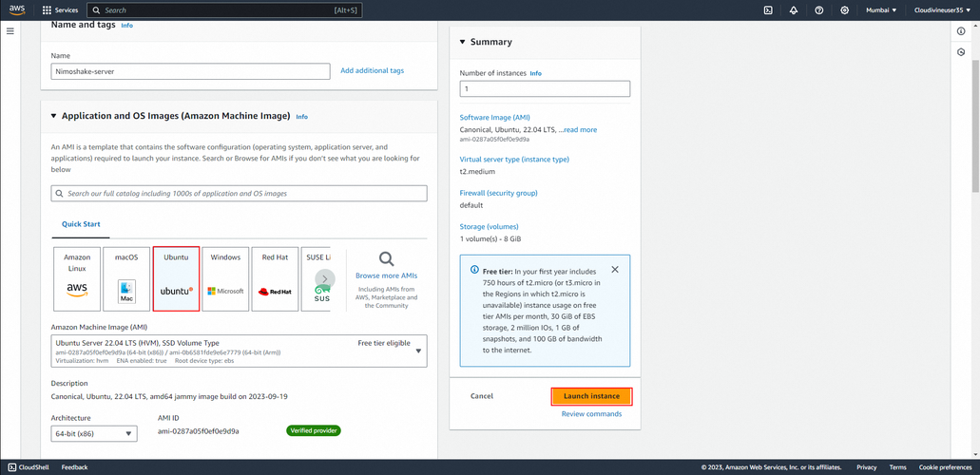The width and height of the screenshot is (980, 475).
Task: Choose the Ubuntu AMI tile
Action: (176, 278)
